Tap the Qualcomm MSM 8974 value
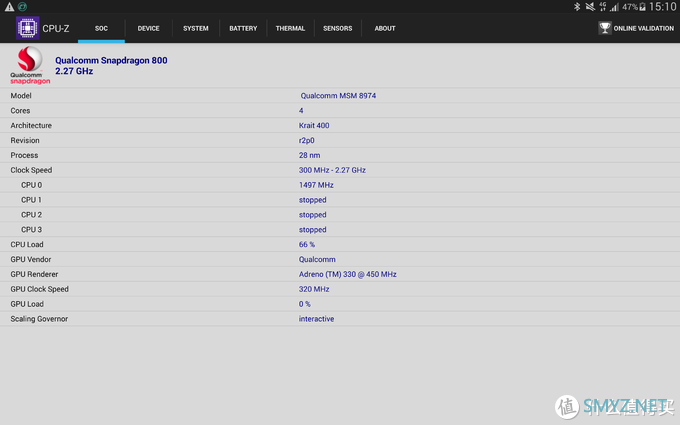The height and width of the screenshot is (425, 680). [x=338, y=95]
